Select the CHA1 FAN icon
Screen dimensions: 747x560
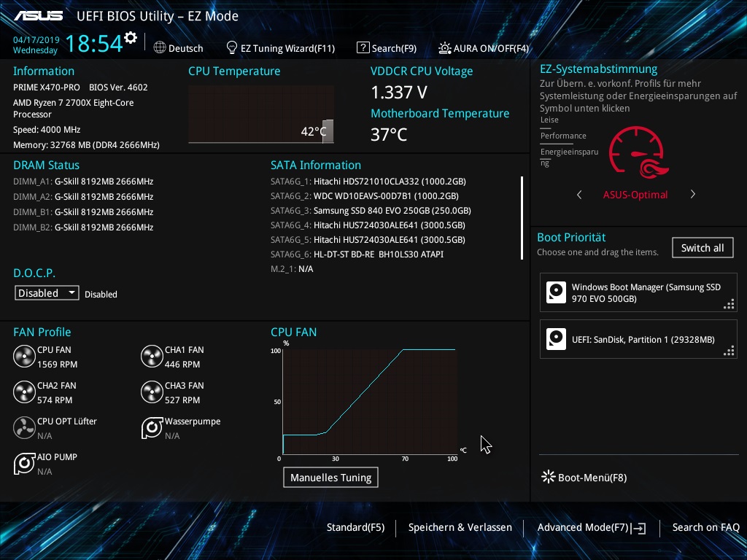(x=152, y=356)
